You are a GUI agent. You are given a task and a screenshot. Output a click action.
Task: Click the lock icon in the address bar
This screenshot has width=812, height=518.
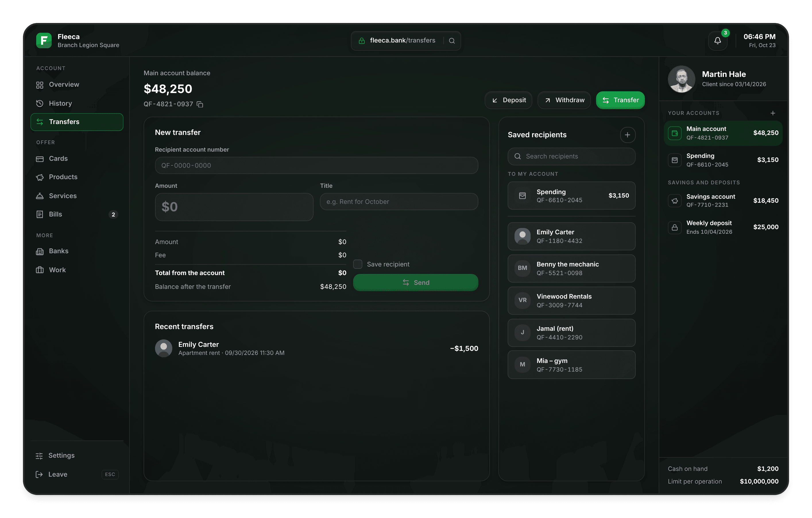pyautogui.click(x=361, y=41)
